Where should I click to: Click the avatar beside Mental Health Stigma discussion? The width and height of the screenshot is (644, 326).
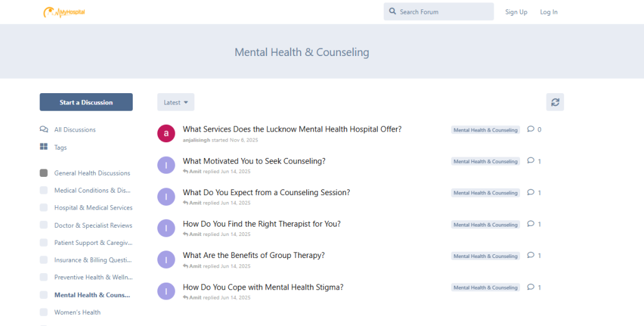click(166, 291)
